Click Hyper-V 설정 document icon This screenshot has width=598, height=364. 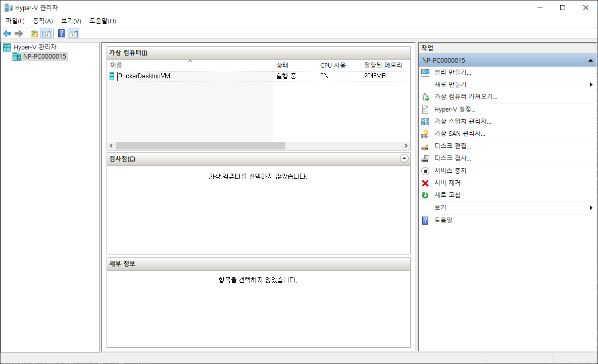[425, 110]
